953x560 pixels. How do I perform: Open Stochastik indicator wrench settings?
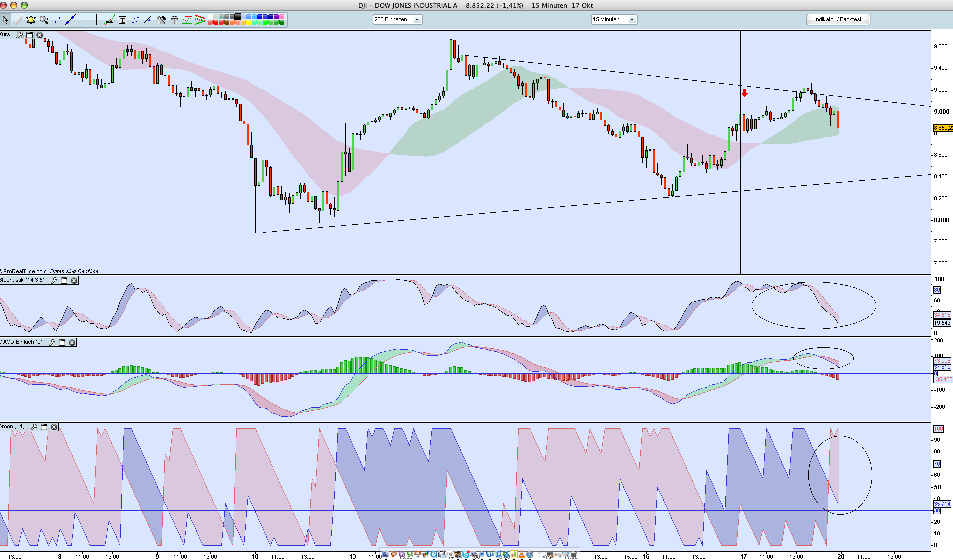point(54,280)
